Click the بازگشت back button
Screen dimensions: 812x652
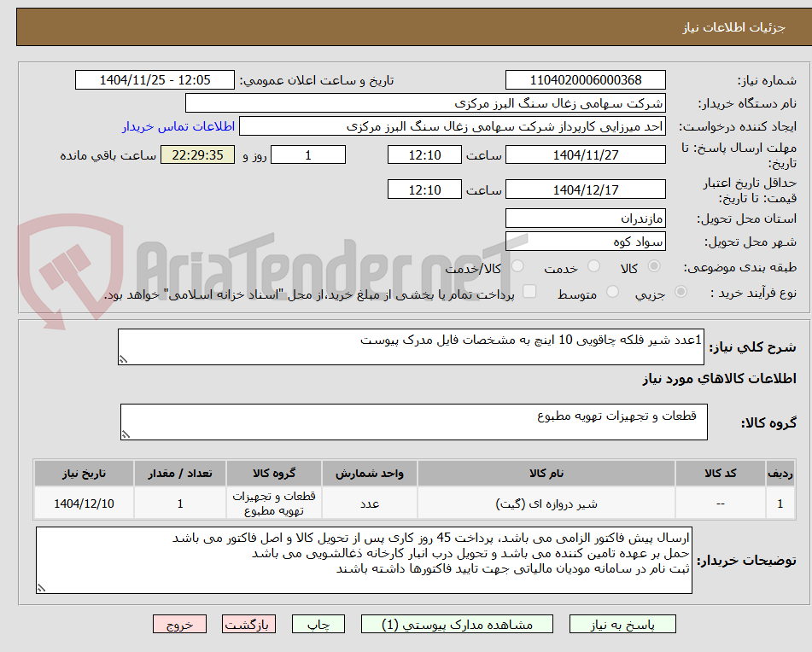pyautogui.click(x=248, y=624)
